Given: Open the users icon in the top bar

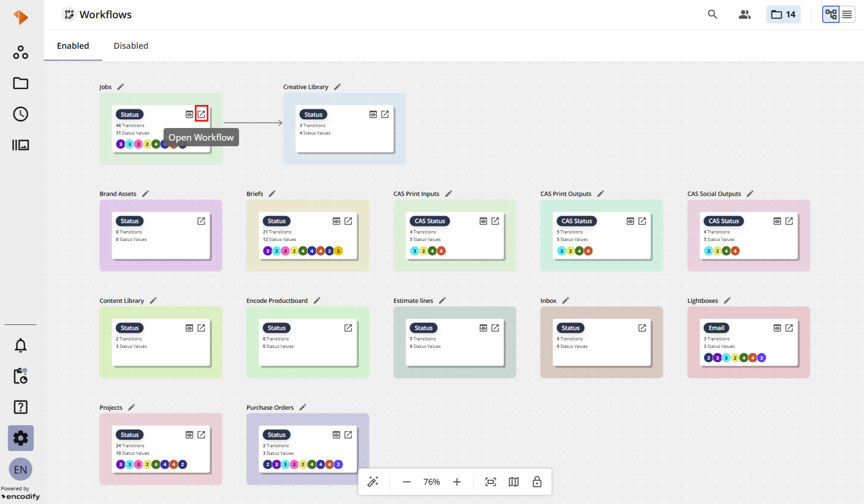Looking at the screenshot, I should [744, 15].
